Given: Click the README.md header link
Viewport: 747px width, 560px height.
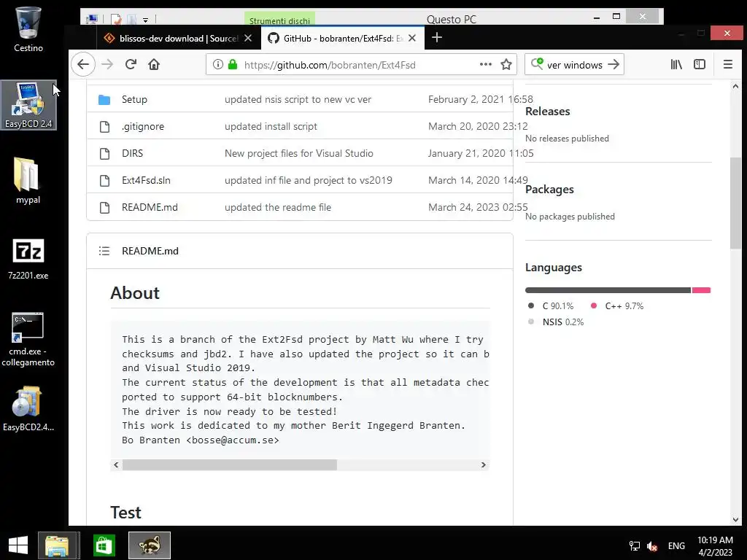Looking at the screenshot, I should coord(150,251).
